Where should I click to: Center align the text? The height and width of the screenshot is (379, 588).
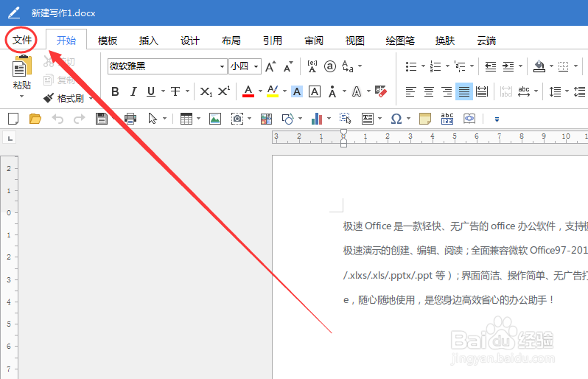coord(429,91)
